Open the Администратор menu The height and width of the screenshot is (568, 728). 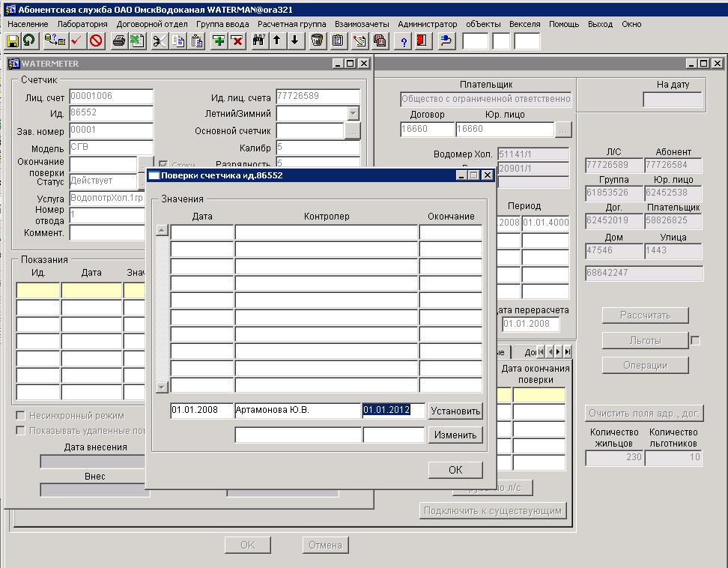tap(427, 24)
